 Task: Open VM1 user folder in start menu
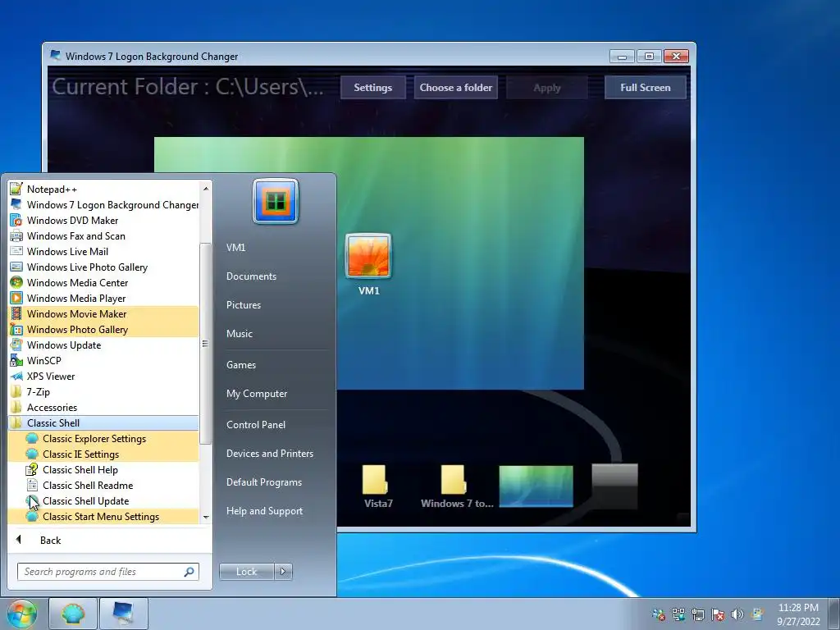[x=276, y=248]
